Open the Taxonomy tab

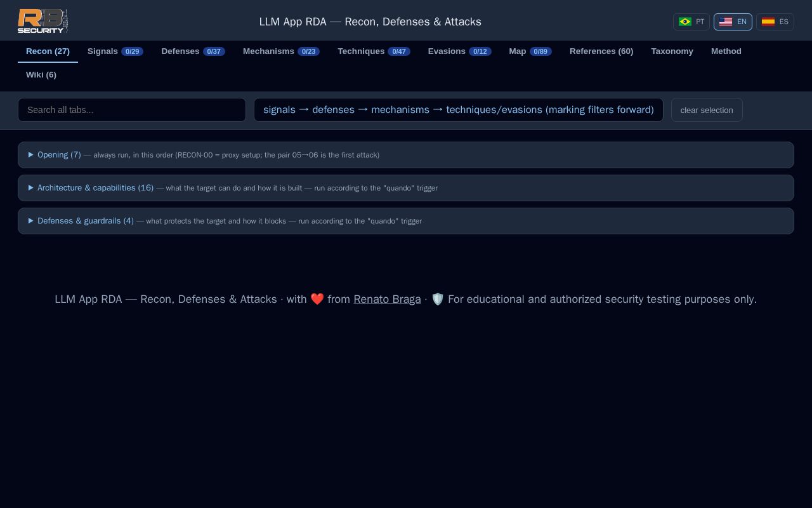pyautogui.click(x=672, y=51)
